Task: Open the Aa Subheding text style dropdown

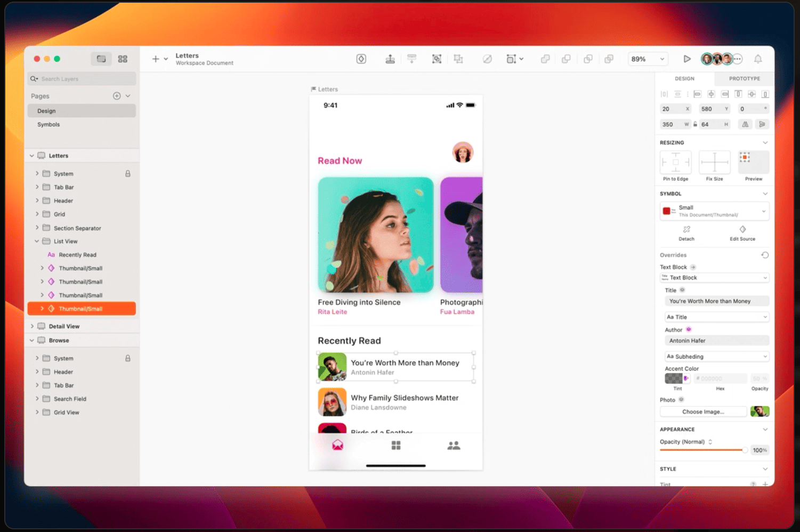Action: (717, 357)
